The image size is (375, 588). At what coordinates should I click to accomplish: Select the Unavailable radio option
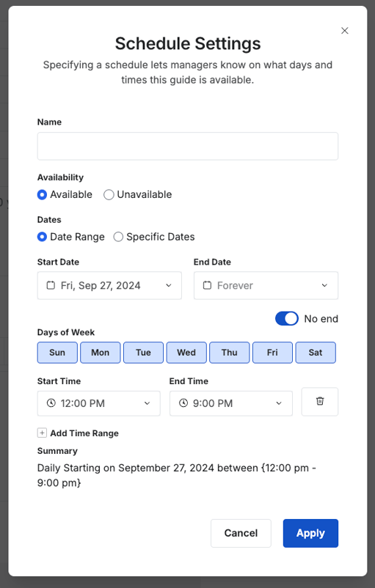(x=109, y=194)
